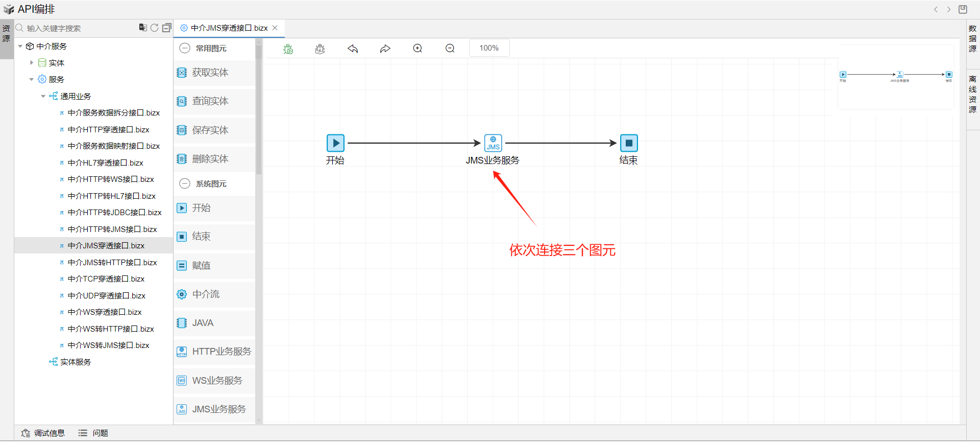Click the gray bug debug icon

(320, 49)
